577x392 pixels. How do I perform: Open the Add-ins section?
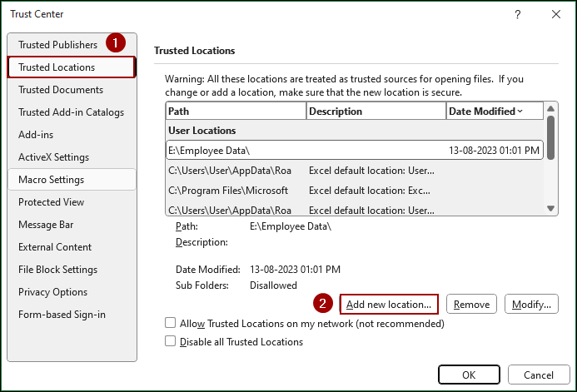click(x=72, y=135)
